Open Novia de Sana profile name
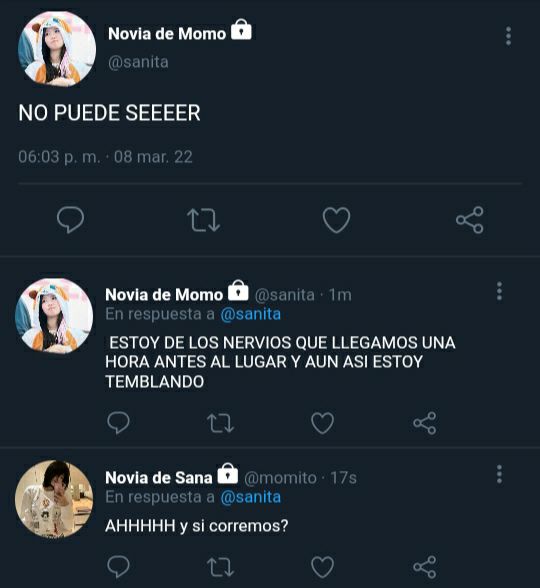The height and width of the screenshot is (588, 540). coord(159,478)
